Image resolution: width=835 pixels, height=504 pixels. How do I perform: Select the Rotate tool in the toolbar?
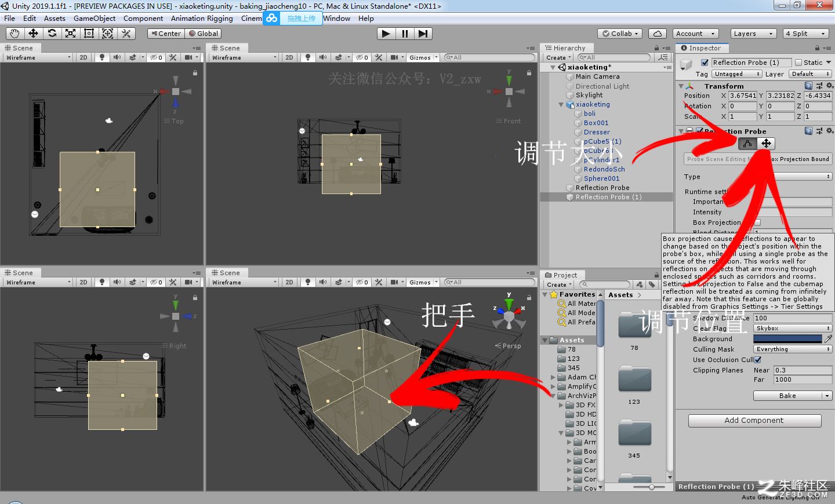click(52, 34)
